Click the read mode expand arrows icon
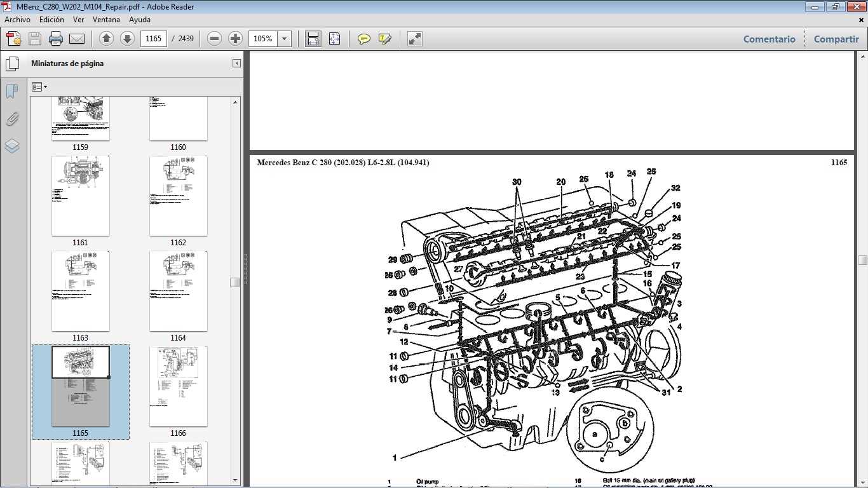This screenshot has height=488, width=868. point(415,39)
